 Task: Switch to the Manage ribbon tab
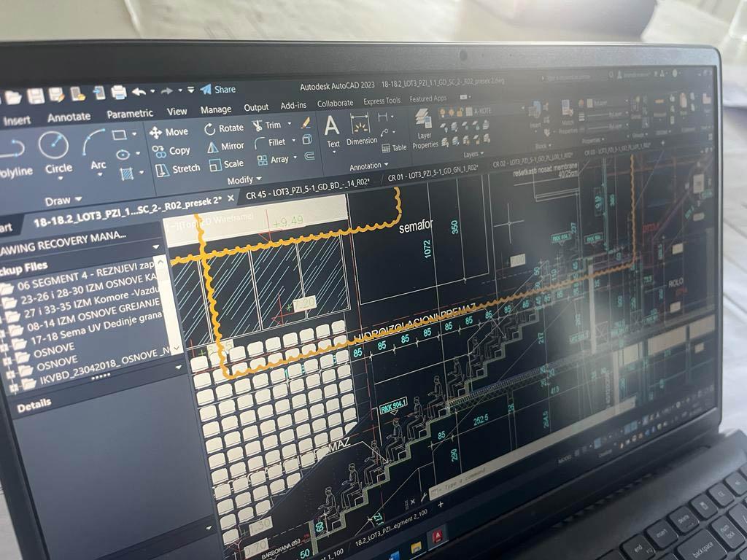[x=215, y=110]
